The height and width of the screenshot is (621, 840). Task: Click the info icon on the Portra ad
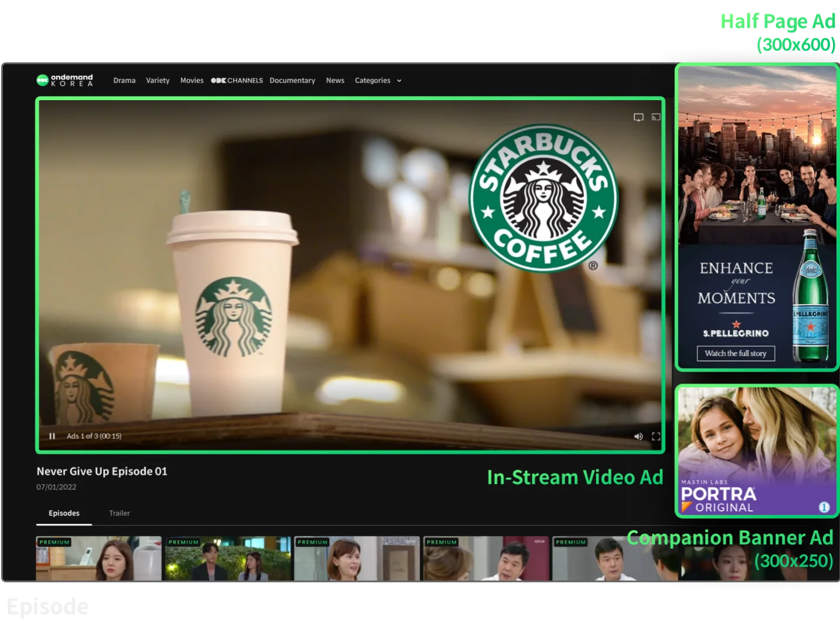pyautogui.click(x=824, y=507)
